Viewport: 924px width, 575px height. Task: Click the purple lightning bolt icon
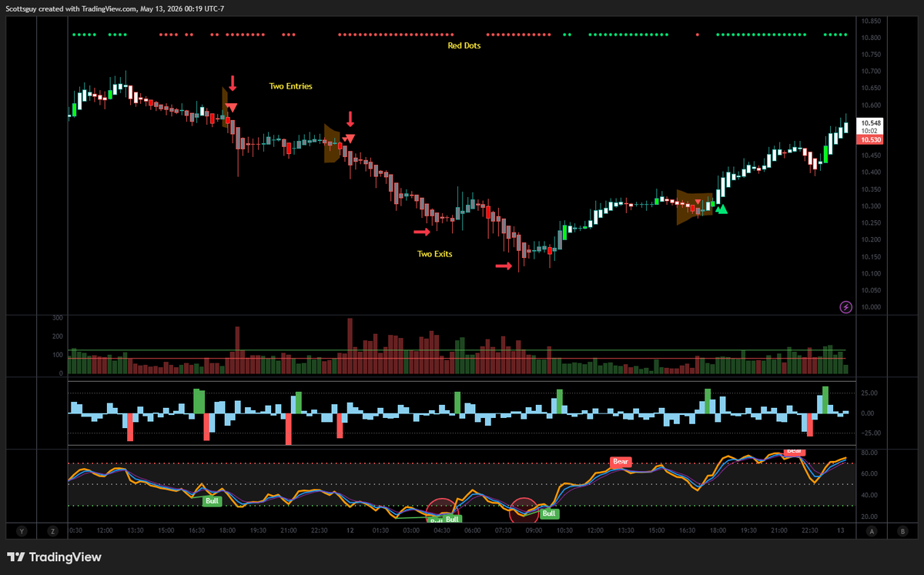click(845, 307)
